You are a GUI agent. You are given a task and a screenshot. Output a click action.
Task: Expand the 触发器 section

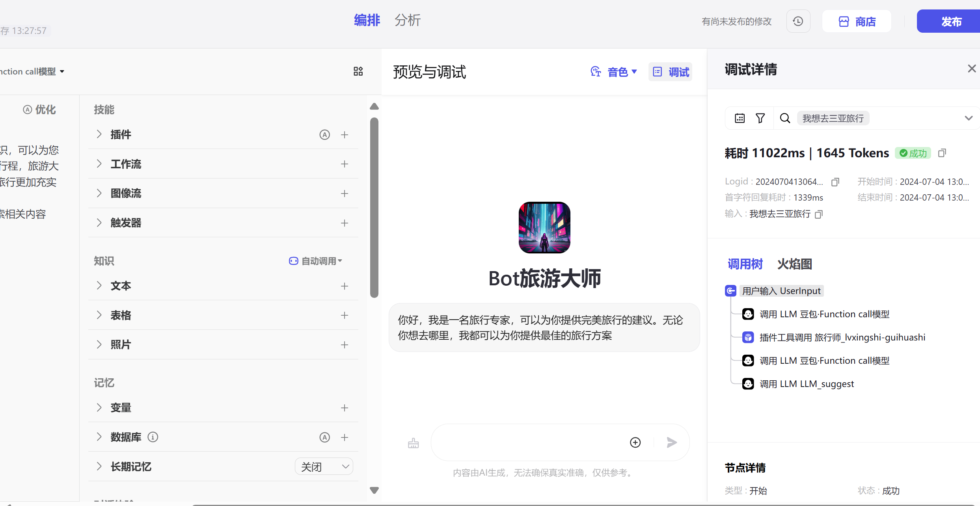pos(99,223)
